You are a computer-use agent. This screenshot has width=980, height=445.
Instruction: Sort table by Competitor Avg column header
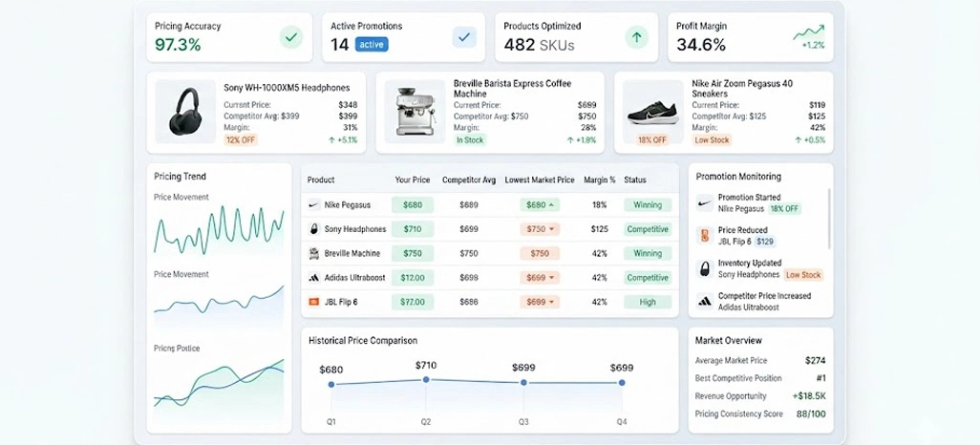coord(469,180)
